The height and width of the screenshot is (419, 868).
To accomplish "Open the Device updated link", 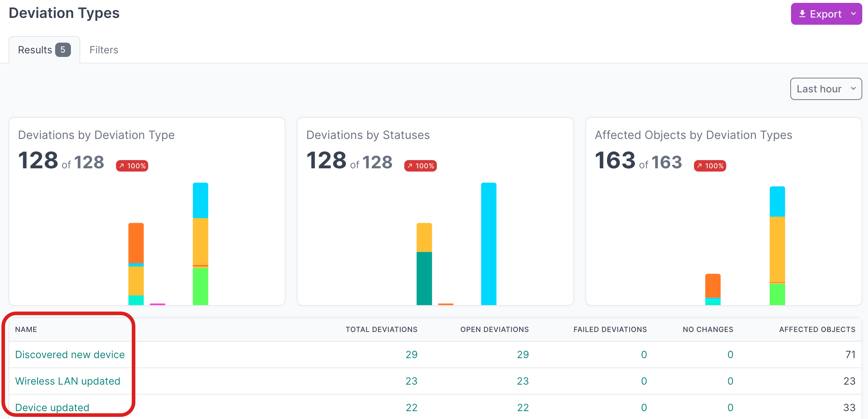I will tap(52, 408).
